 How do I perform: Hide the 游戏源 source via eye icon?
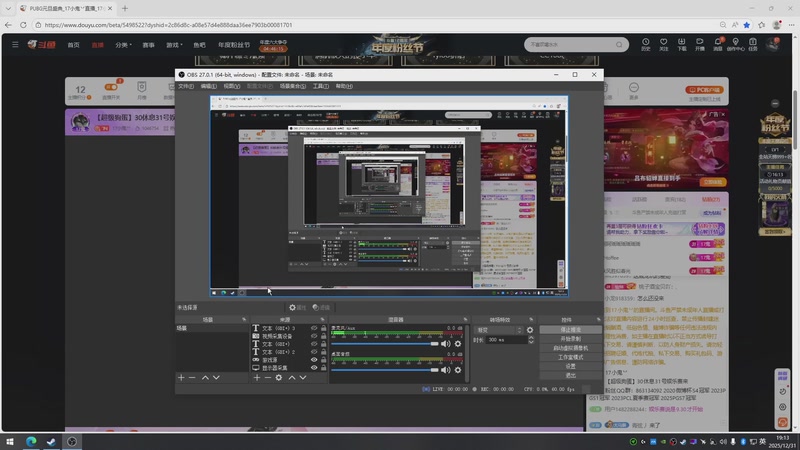(x=314, y=360)
